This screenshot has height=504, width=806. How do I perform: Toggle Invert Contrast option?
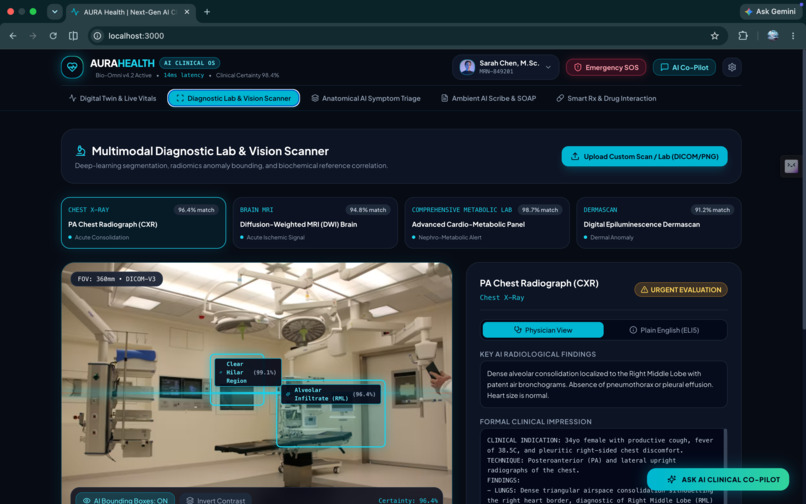(x=216, y=499)
